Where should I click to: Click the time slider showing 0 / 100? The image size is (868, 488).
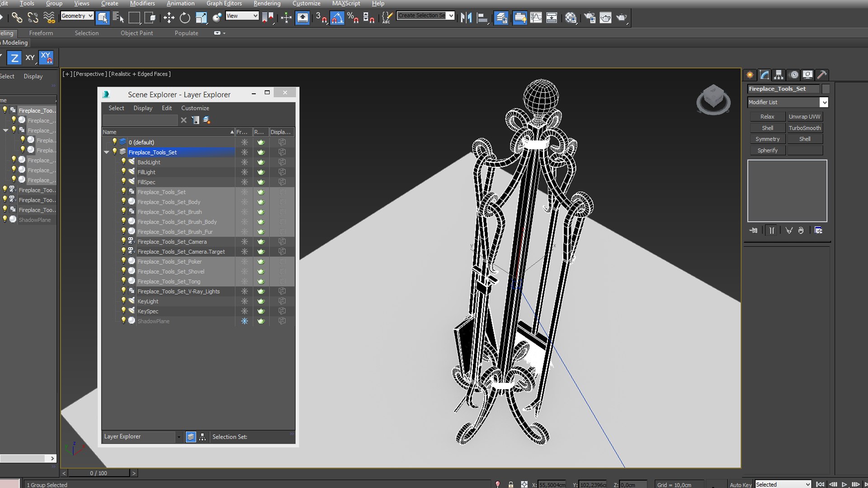[x=99, y=473]
